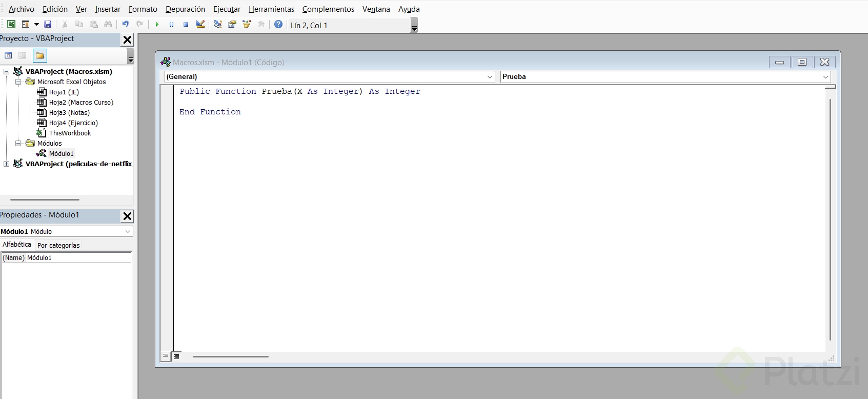Click the Break (pause) toolbar icon
The height and width of the screenshot is (399, 868).
pyautogui.click(x=171, y=24)
